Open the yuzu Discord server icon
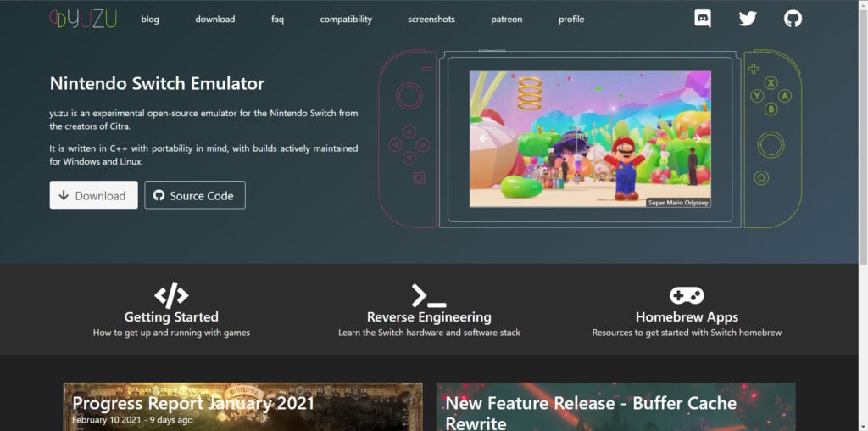This screenshot has height=431, width=868. (x=703, y=19)
